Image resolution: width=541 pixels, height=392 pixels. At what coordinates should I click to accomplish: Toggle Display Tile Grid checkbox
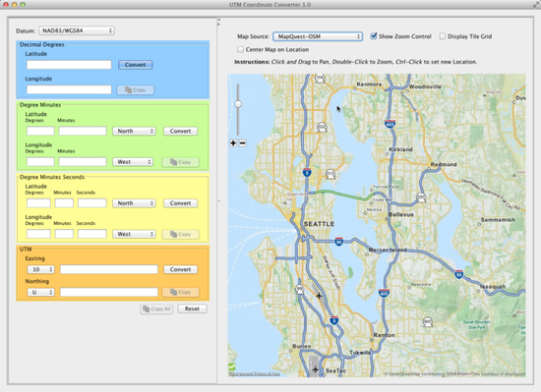tap(443, 36)
